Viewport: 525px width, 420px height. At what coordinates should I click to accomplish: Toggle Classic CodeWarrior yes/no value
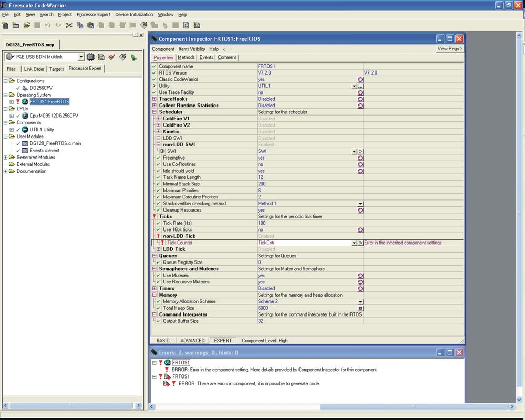coord(361,80)
